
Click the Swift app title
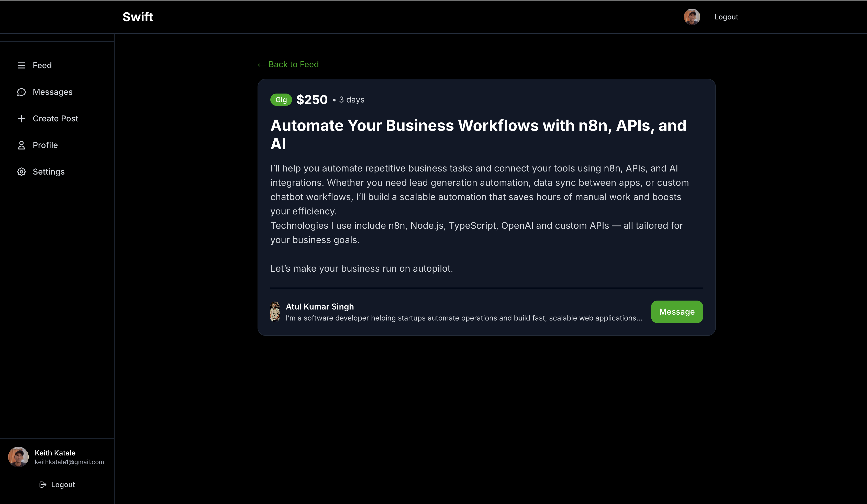click(138, 17)
